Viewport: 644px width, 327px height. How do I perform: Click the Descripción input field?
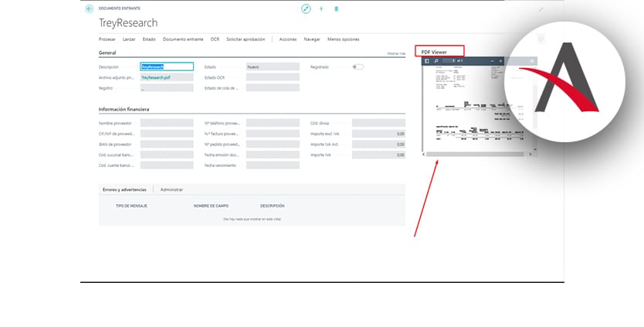pyautogui.click(x=167, y=66)
